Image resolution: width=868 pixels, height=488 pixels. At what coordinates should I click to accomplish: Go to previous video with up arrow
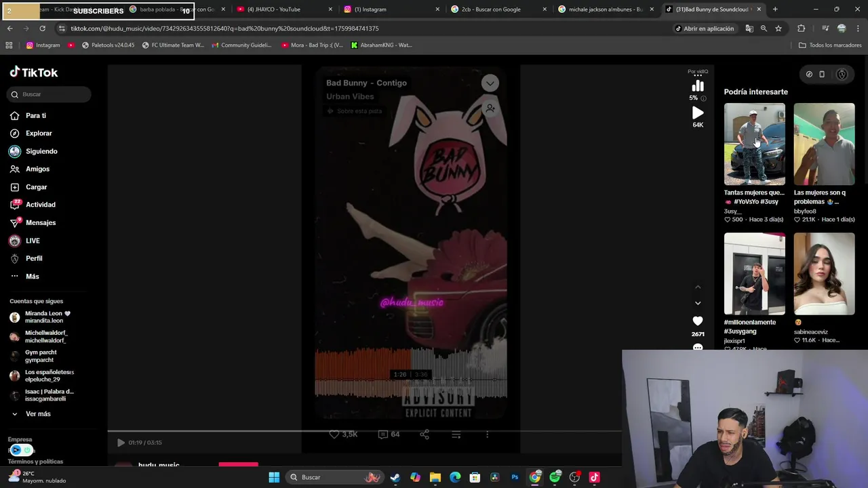pyautogui.click(x=698, y=287)
